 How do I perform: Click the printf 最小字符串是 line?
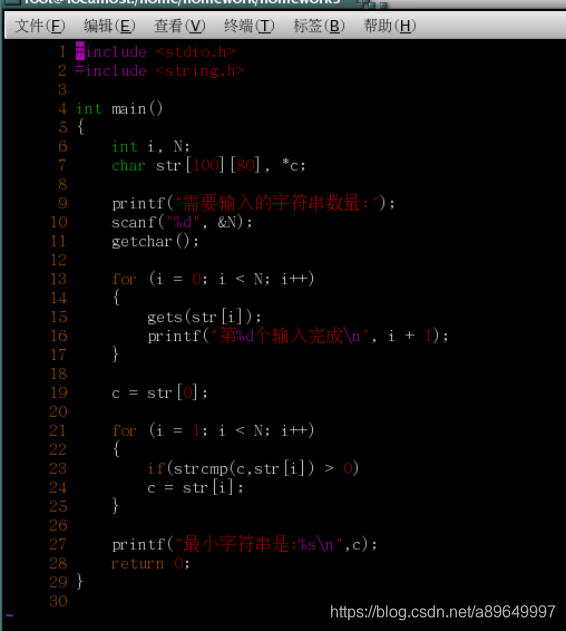tap(245, 544)
